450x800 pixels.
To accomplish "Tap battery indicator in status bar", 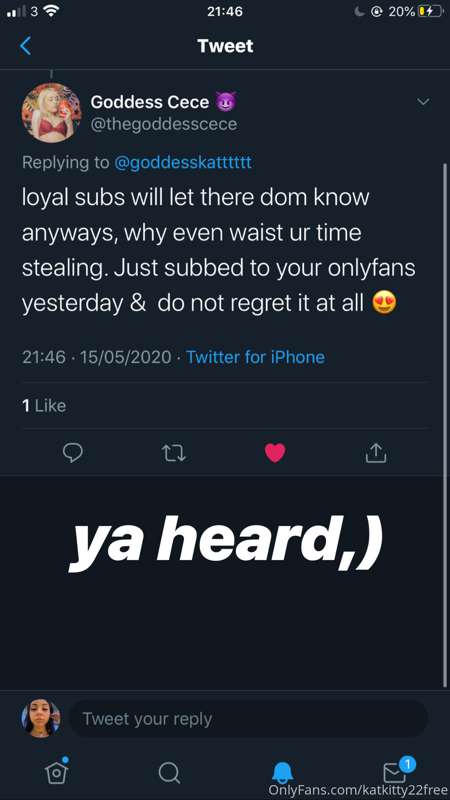I will [x=430, y=12].
